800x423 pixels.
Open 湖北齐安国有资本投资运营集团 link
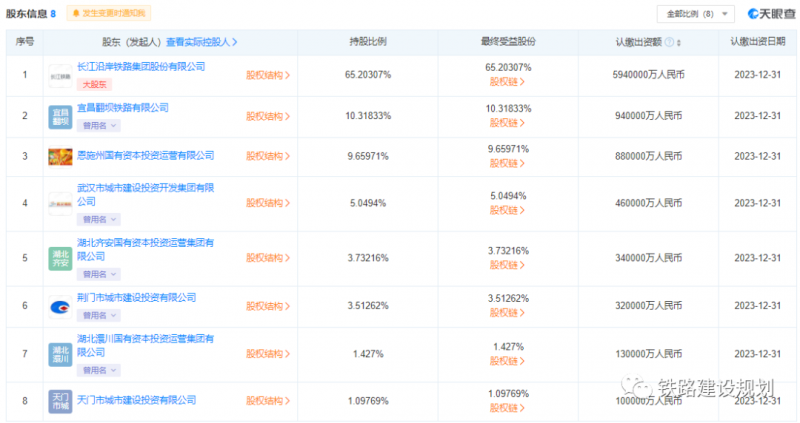pyautogui.click(x=145, y=249)
